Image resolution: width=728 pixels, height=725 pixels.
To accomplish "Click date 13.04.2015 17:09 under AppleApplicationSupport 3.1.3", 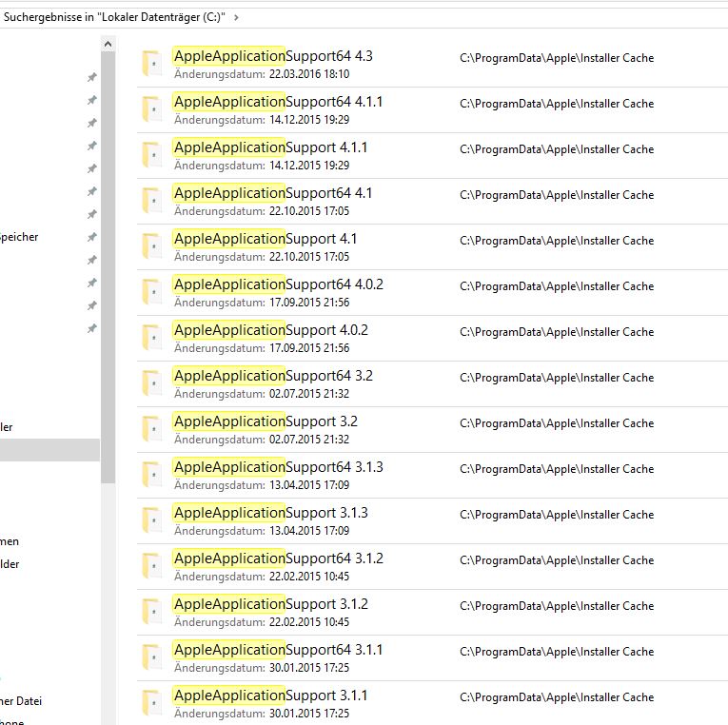I will (x=309, y=531).
